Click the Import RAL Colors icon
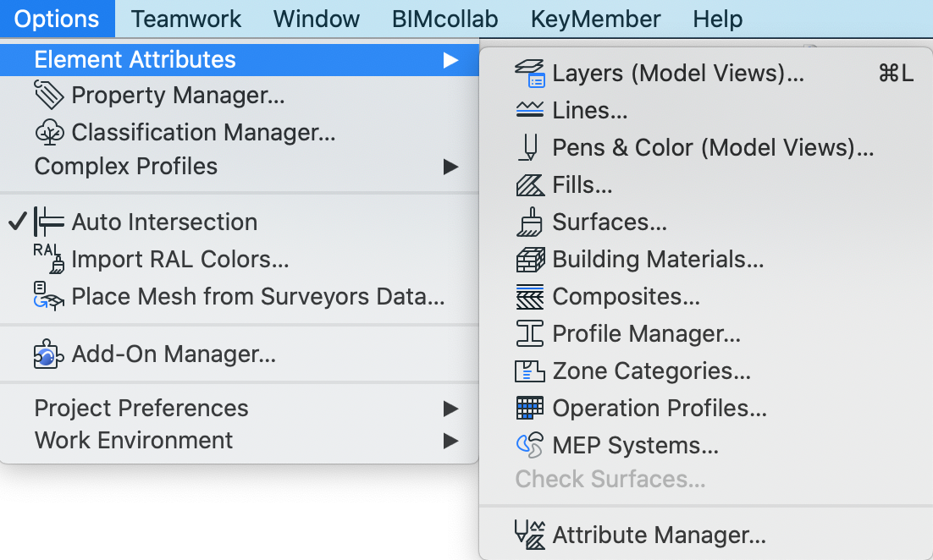The height and width of the screenshot is (560, 933). (49, 259)
